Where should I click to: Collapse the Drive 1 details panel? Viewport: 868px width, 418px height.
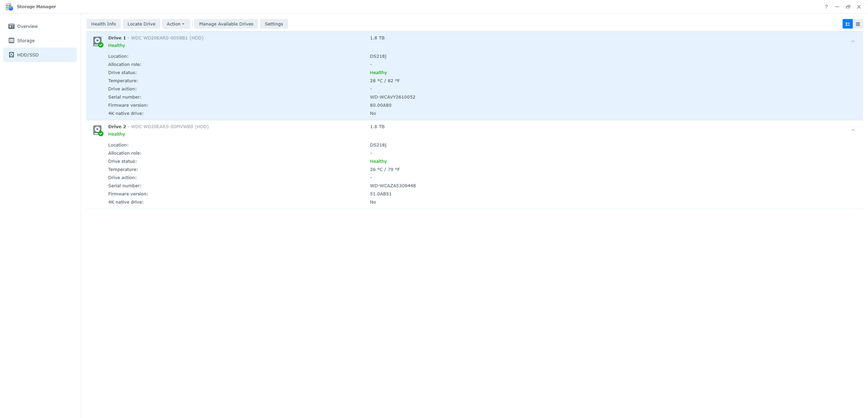click(852, 41)
